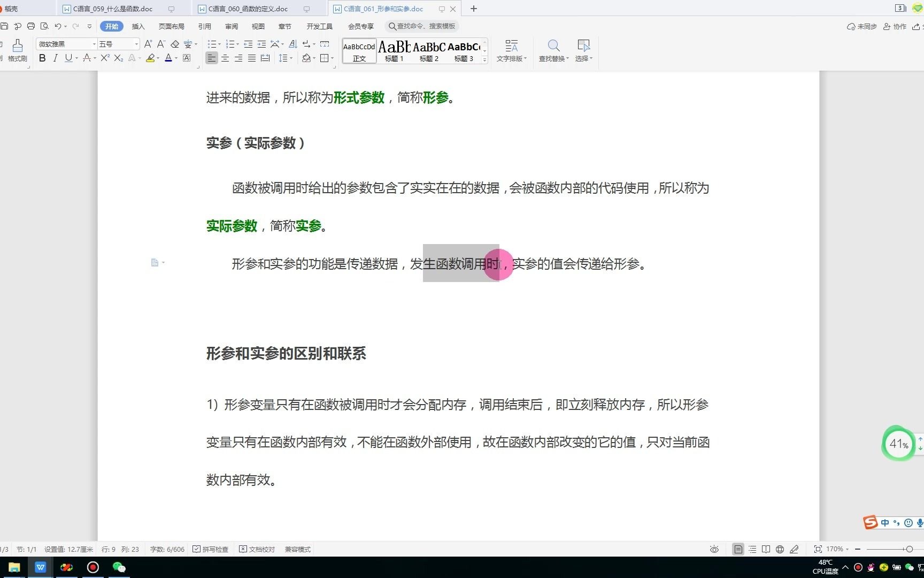924x578 pixels.
Task: Center align the paragraph
Action: click(x=225, y=58)
